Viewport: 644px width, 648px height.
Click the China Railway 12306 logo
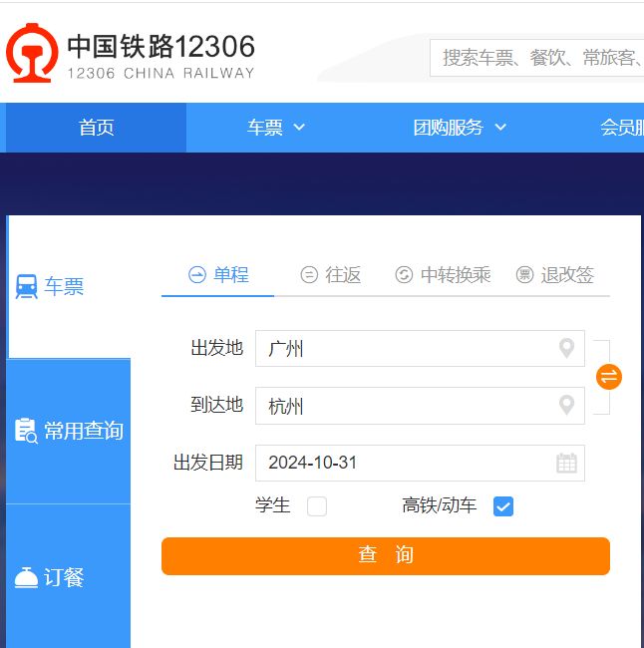(130, 56)
